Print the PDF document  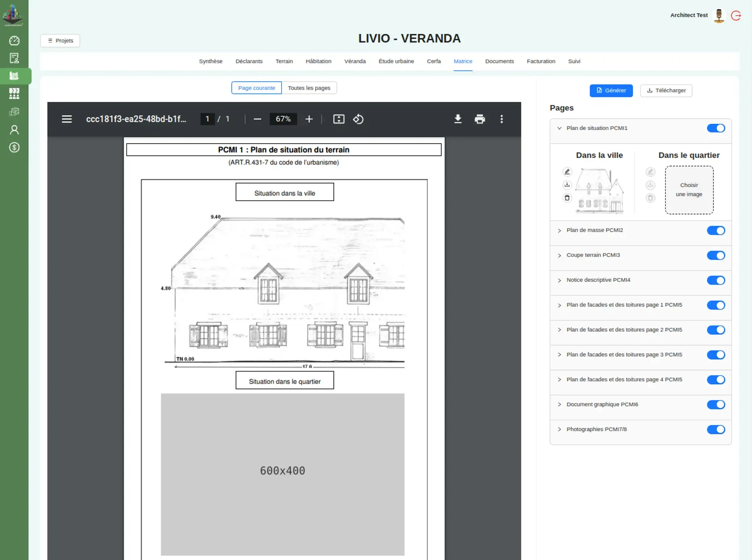pos(480,119)
